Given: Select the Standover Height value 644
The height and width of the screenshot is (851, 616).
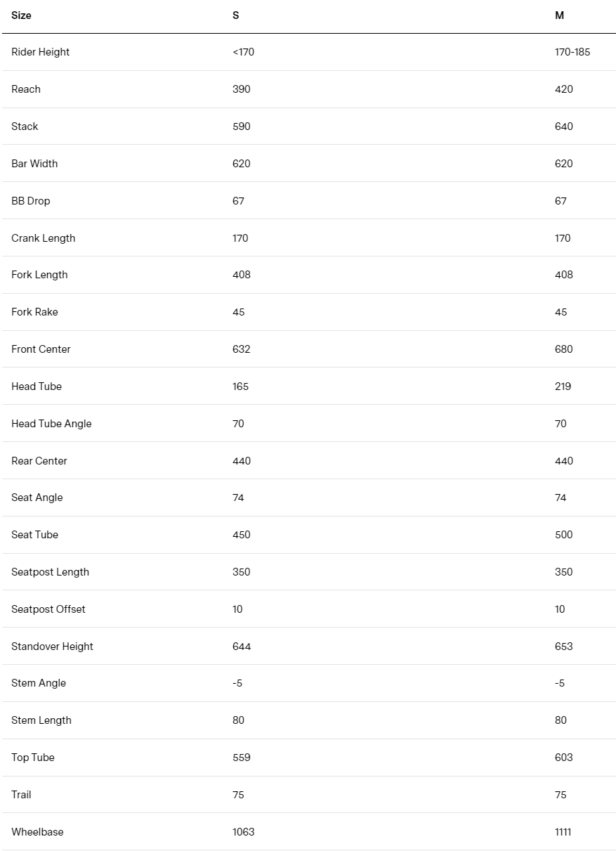Looking at the screenshot, I should coord(241,647).
